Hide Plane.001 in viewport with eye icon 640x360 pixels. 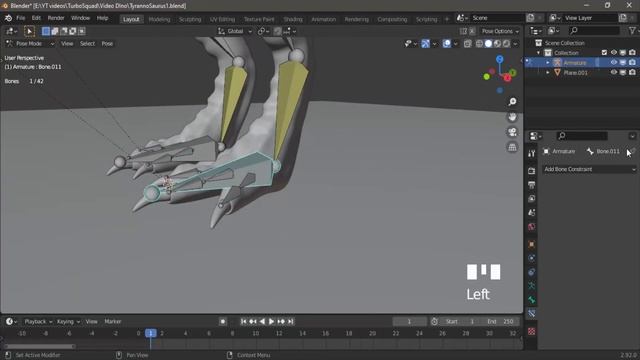(x=613, y=72)
